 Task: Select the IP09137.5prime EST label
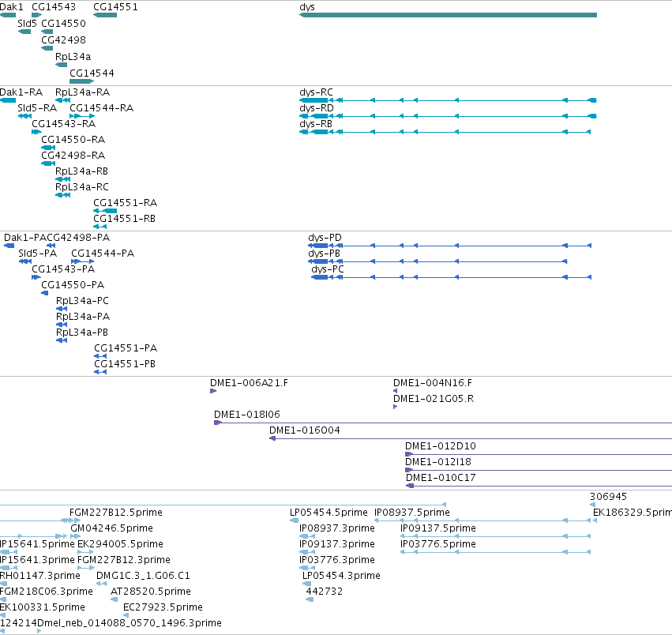coord(438,528)
